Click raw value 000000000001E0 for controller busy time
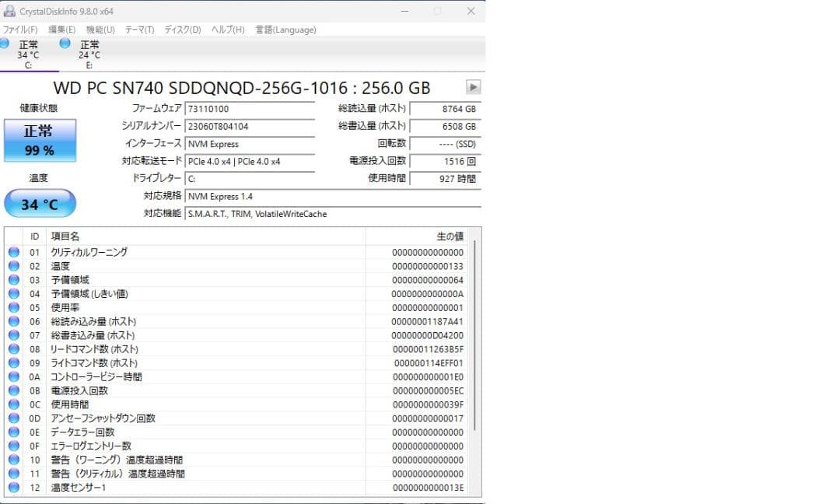This screenshot has height=504, width=840. point(428,377)
